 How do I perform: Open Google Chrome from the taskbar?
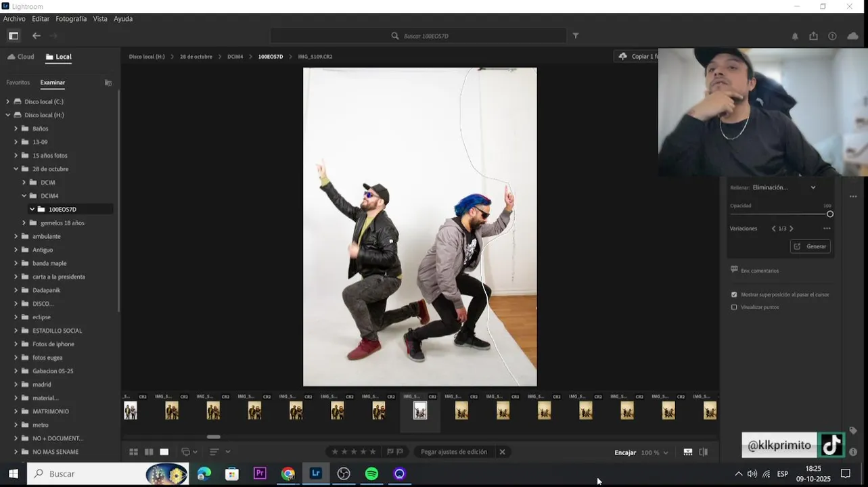[288, 473]
